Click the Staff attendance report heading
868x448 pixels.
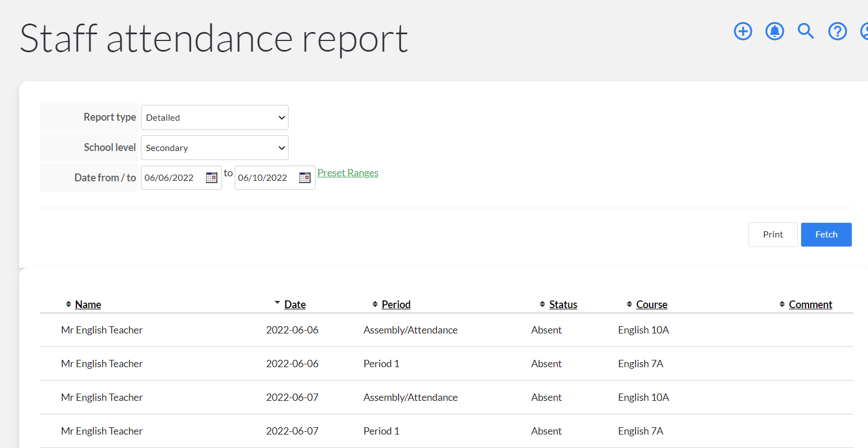214,39
